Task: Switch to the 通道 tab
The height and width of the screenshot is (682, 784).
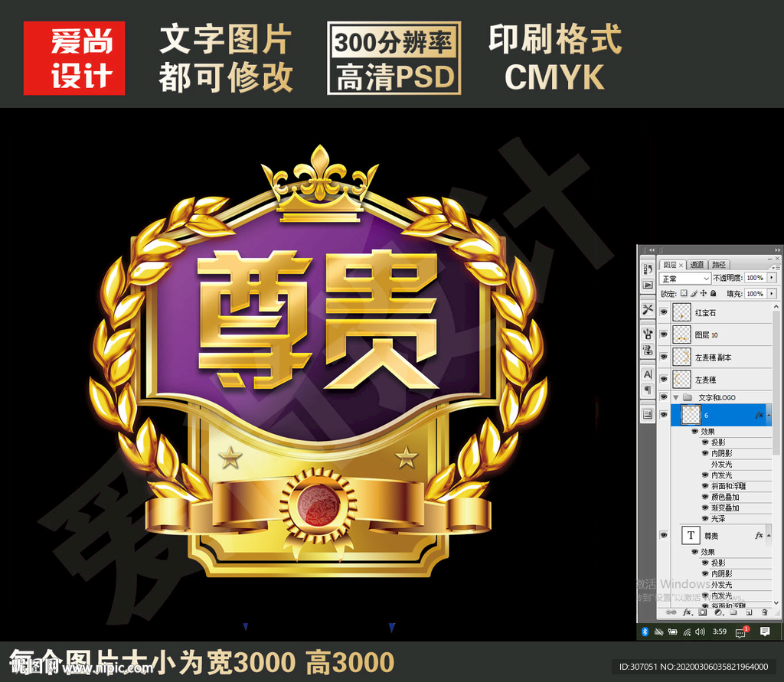Action: 697,265
